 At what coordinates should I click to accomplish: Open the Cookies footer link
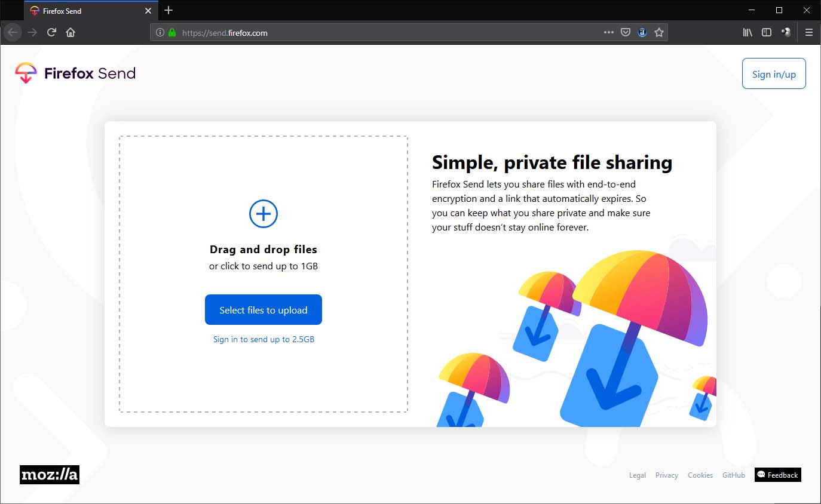pyautogui.click(x=700, y=475)
